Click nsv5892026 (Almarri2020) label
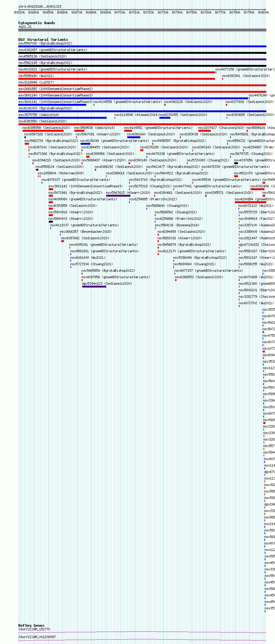The height and width of the screenshot is (644, 275). (180, 238)
